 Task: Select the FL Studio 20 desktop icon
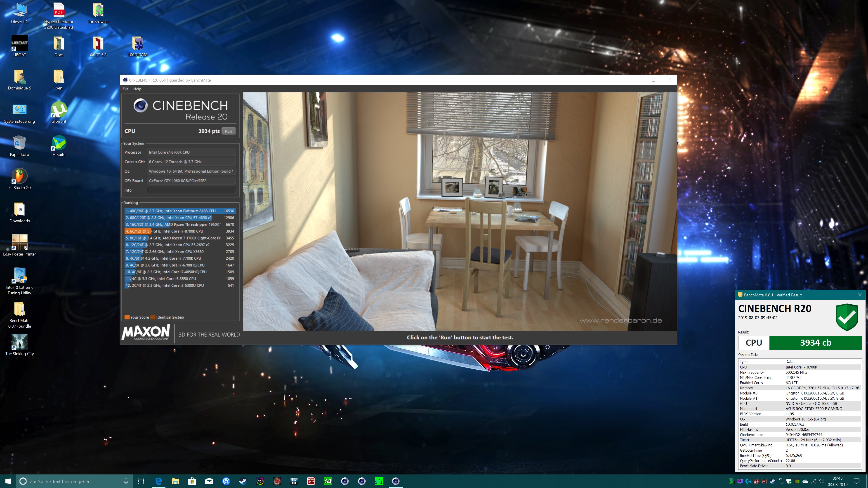19,179
